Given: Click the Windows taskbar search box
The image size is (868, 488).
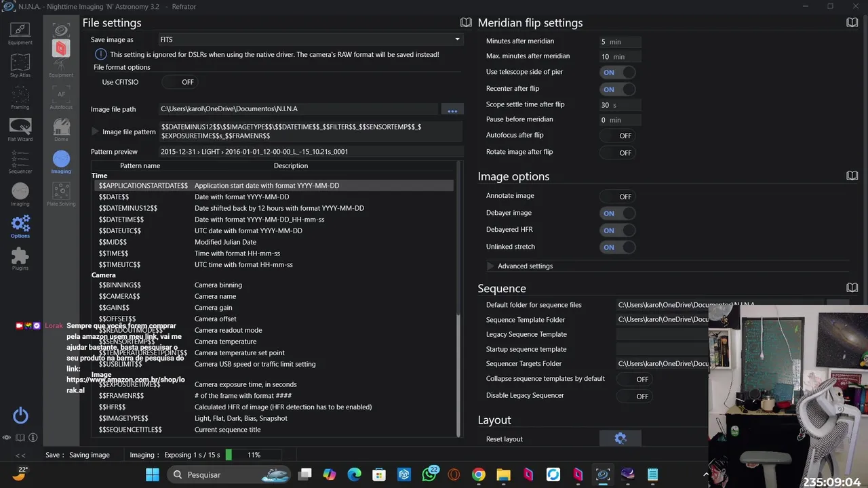Looking at the screenshot, I should (229, 474).
